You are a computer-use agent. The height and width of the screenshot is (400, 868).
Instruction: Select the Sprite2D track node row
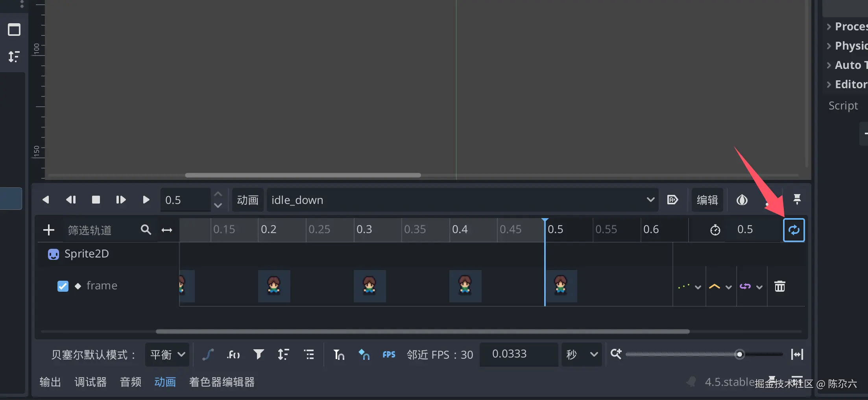[x=109, y=254]
